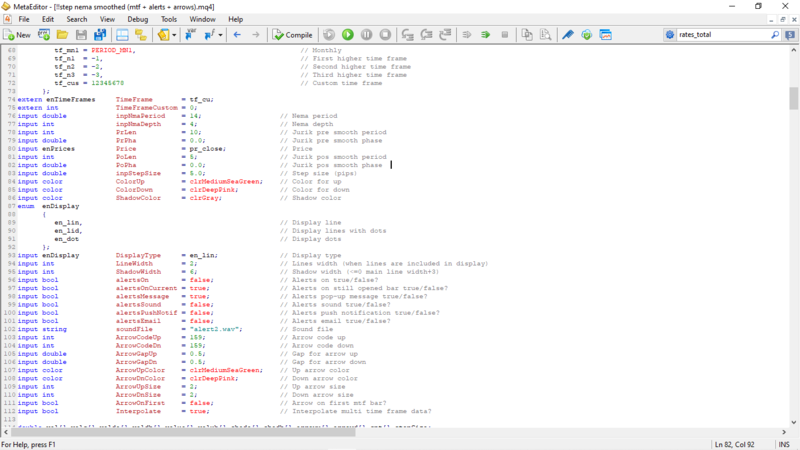
Task: Open a file with the folder icon
Action: (x=63, y=35)
